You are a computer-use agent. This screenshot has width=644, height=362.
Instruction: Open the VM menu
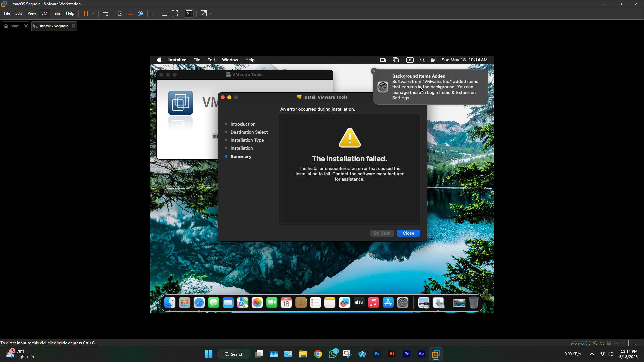coord(44,13)
